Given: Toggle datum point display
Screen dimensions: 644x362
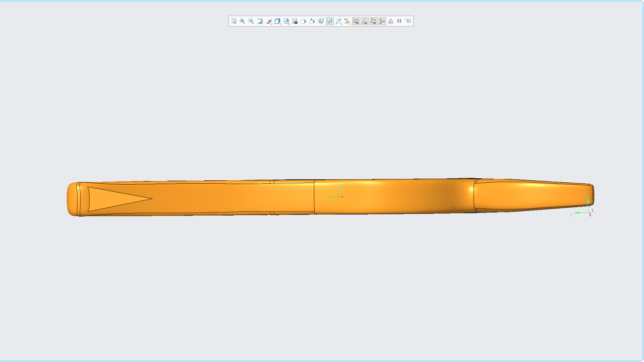Looking at the screenshot, I should (373, 21).
